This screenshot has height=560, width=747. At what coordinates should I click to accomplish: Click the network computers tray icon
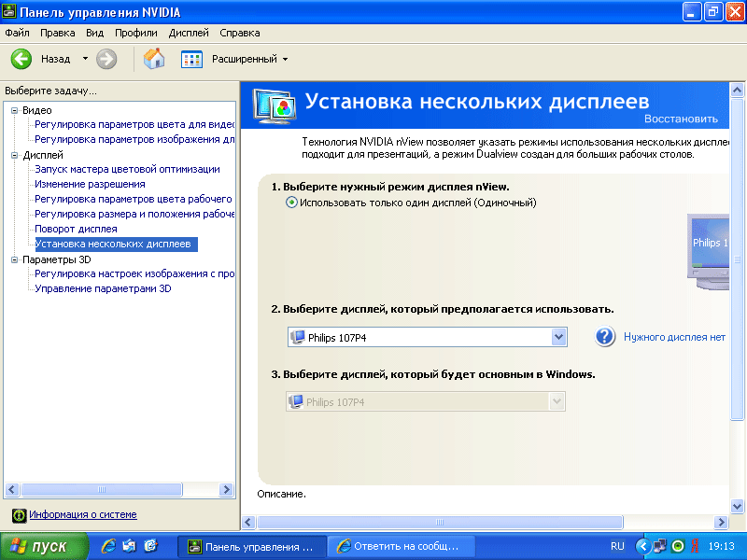pos(660,546)
